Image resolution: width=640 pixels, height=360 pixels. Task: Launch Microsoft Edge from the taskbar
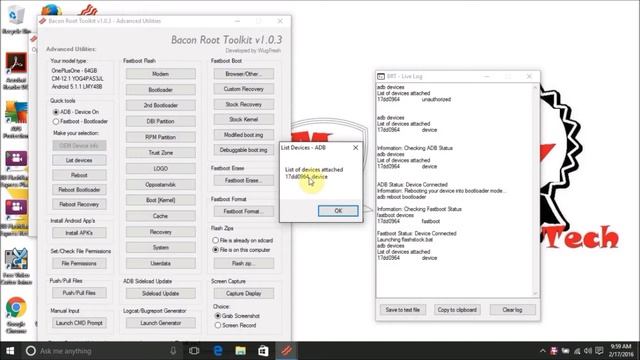pos(218,351)
